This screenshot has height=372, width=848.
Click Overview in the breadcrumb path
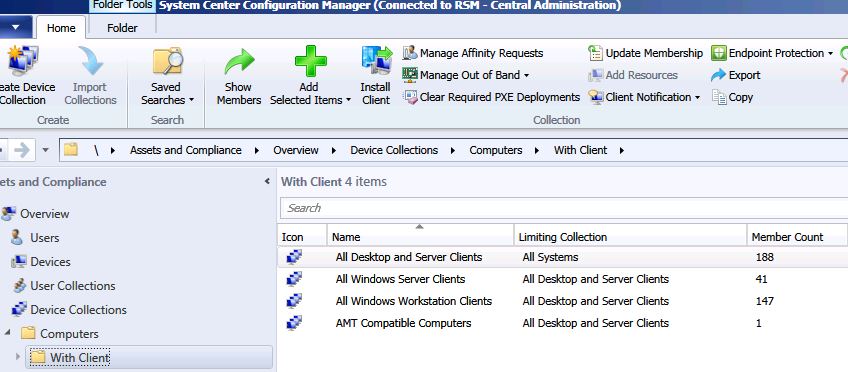tap(296, 150)
